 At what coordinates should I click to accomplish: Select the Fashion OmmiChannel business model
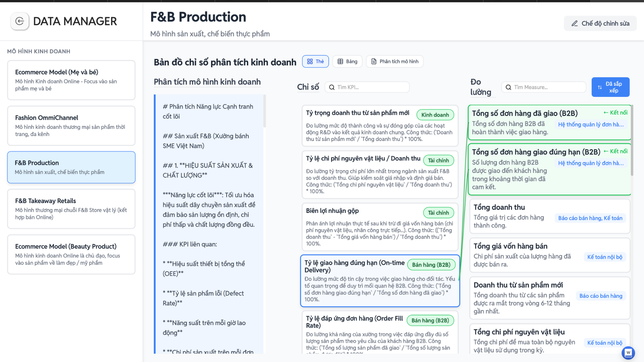71,126
